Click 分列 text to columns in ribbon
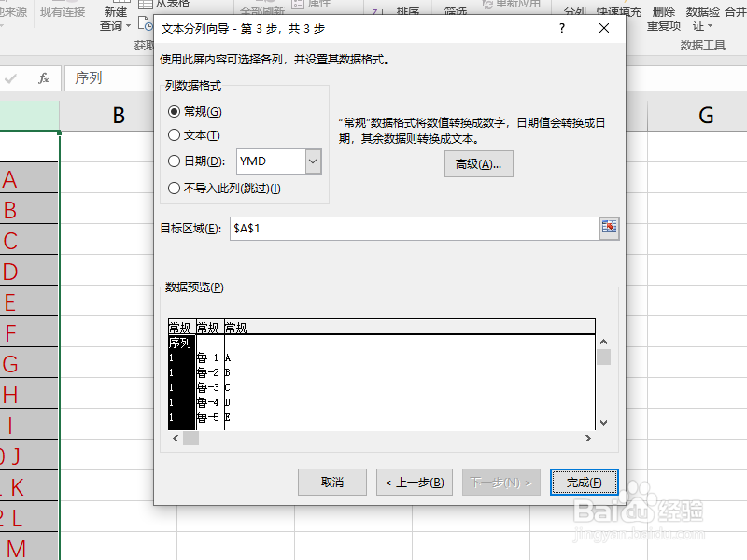This screenshot has height=560, width=747. pyautogui.click(x=574, y=11)
